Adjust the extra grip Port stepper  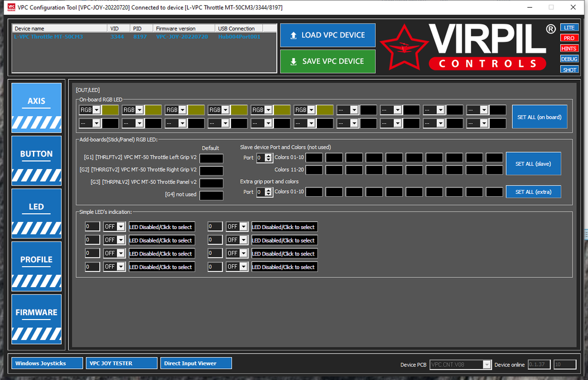tap(269, 192)
